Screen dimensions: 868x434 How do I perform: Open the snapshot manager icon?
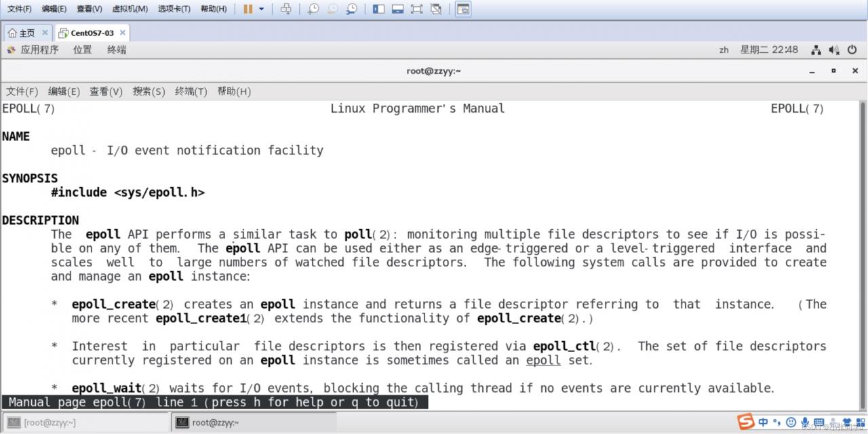(351, 9)
